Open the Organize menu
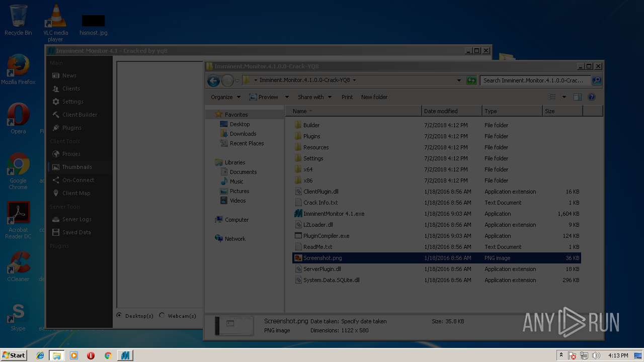The width and height of the screenshot is (644, 362). tap(226, 97)
